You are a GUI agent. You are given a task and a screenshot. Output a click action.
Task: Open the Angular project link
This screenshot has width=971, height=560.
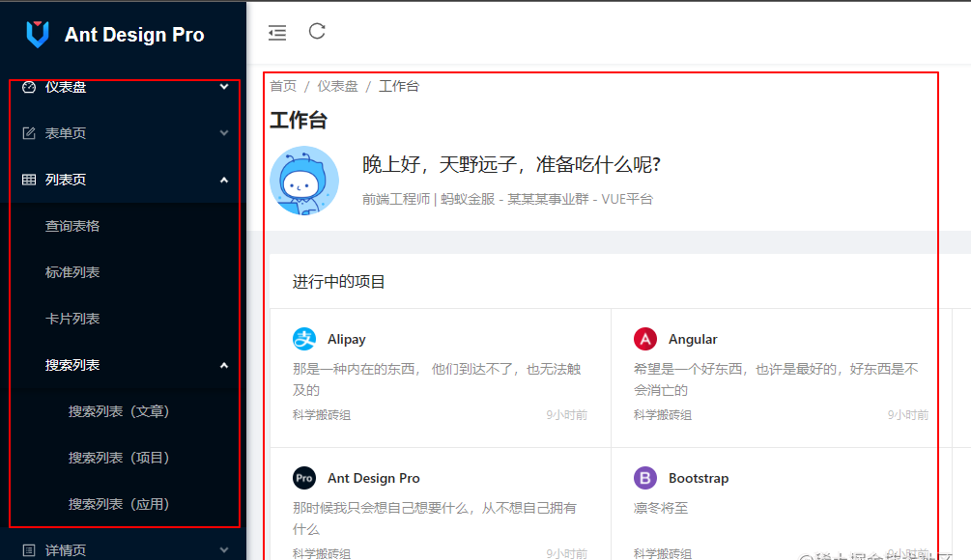[693, 339]
